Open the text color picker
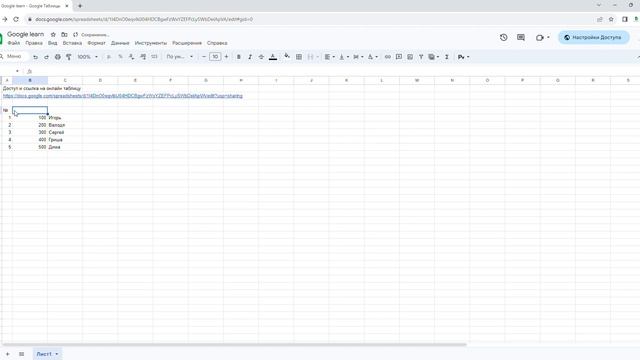 (x=273, y=57)
